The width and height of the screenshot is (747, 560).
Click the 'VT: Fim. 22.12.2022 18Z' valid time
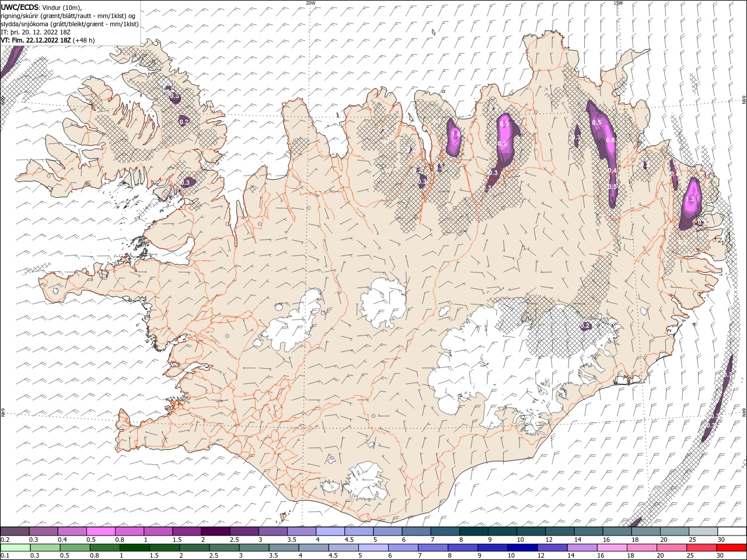point(36,40)
